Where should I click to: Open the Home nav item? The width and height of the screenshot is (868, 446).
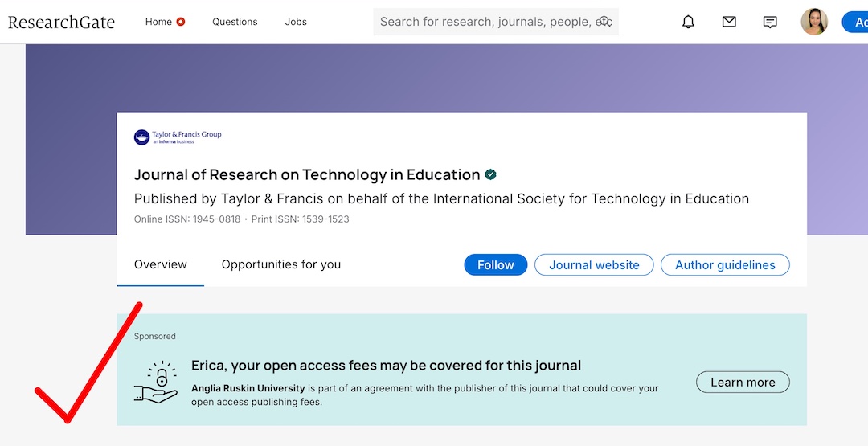(158, 23)
